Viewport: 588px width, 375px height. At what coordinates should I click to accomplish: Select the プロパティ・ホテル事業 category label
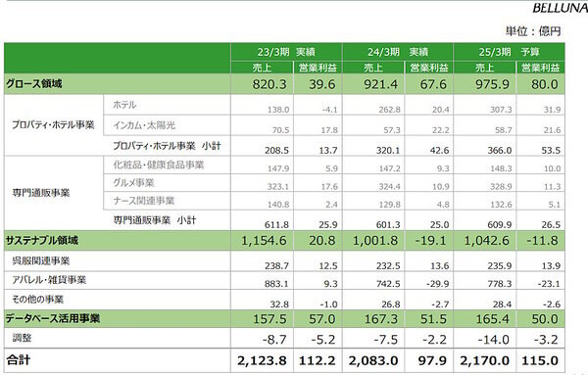(53, 124)
